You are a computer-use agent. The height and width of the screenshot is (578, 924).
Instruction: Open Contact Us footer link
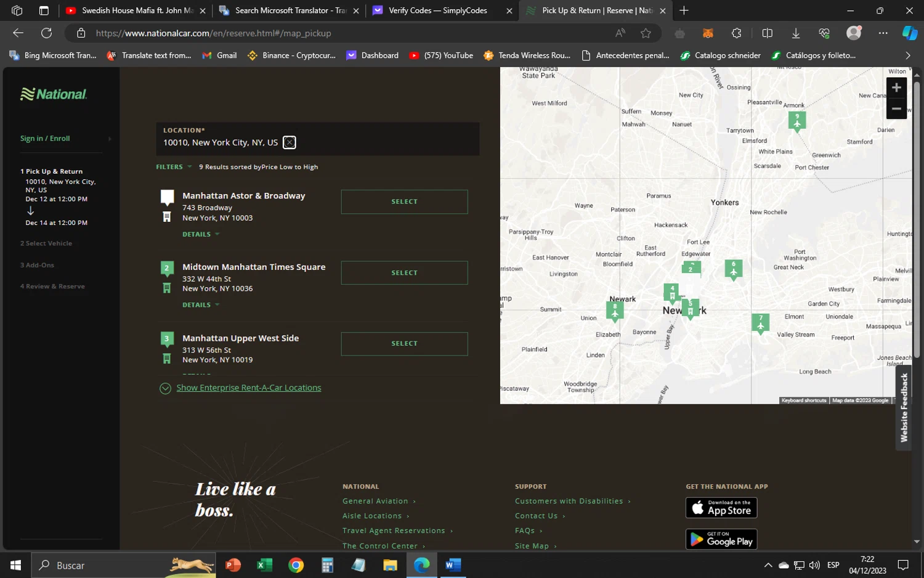(540, 516)
